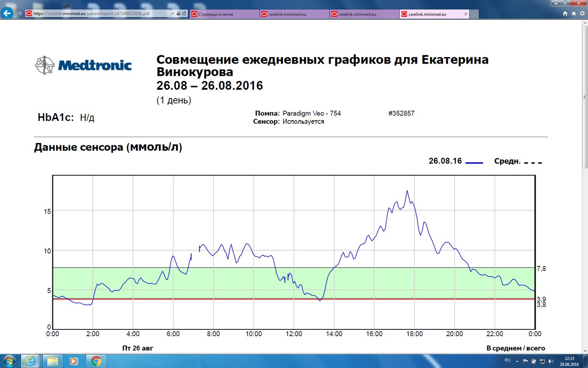Image resolution: width=588 pixels, height=368 pixels.
Task: Open the Firefox home page
Action: [x=565, y=12]
